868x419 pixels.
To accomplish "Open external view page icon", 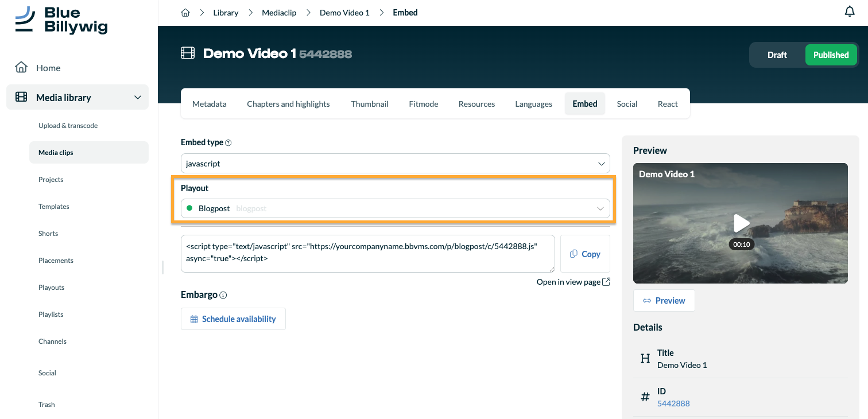I will coord(606,282).
